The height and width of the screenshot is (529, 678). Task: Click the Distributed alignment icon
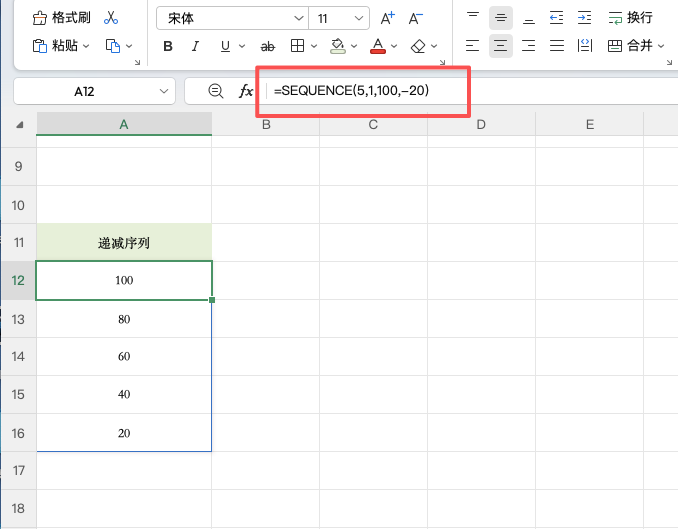pyautogui.click(x=585, y=45)
